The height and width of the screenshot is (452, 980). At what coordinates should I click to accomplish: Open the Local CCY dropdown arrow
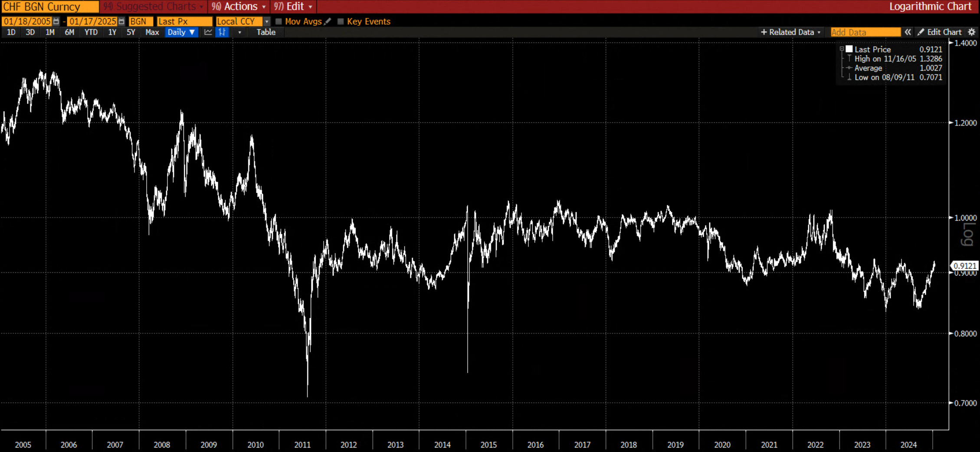267,21
